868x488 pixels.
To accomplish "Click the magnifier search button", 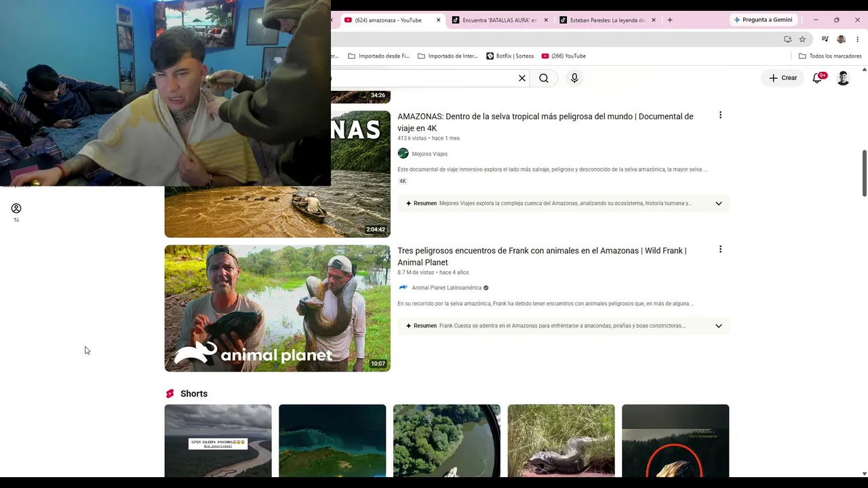I will (544, 78).
